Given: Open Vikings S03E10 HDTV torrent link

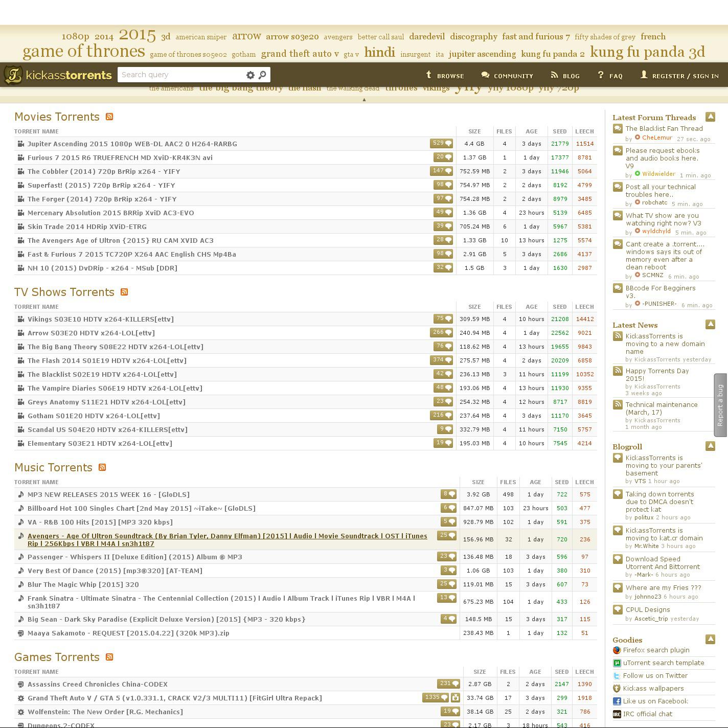Looking at the screenshot, I should [x=101, y=319].
